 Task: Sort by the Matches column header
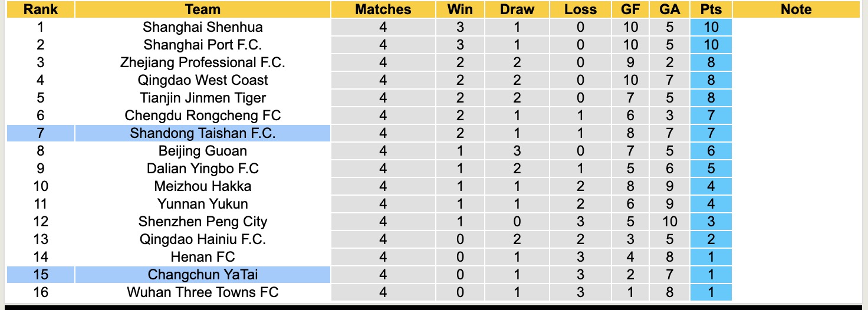383,9
